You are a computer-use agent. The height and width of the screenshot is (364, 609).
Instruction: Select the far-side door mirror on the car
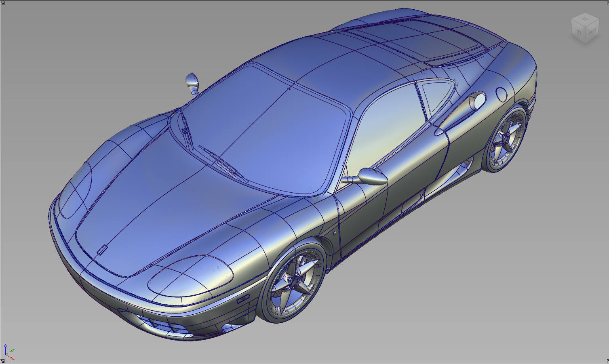192,84
